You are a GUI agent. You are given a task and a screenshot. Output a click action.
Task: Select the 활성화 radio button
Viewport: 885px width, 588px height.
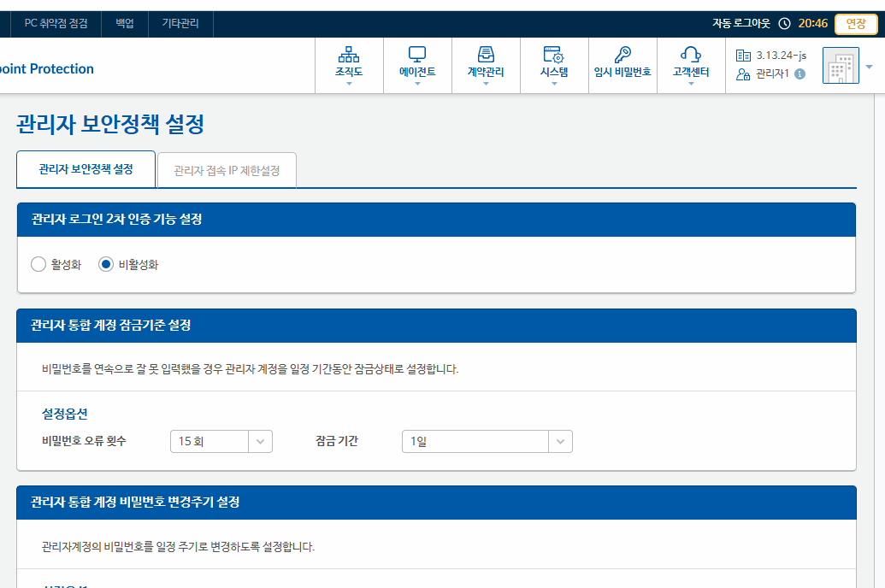38,265
